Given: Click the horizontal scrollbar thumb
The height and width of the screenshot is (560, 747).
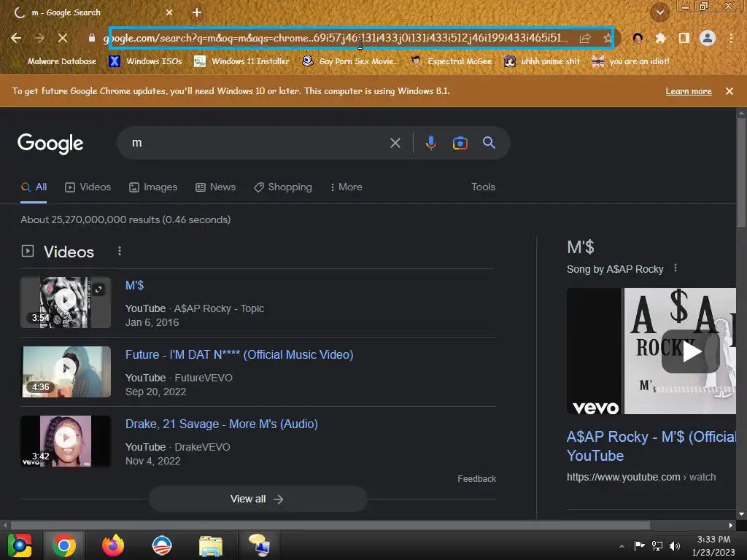Looking at the screenshot, I should point(330,526).
